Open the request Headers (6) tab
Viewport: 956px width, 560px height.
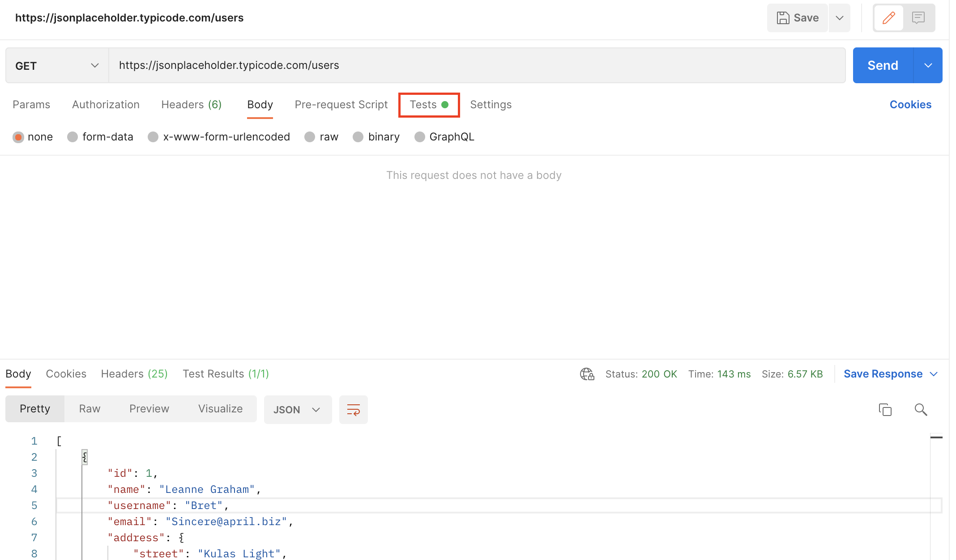point(192,105)
